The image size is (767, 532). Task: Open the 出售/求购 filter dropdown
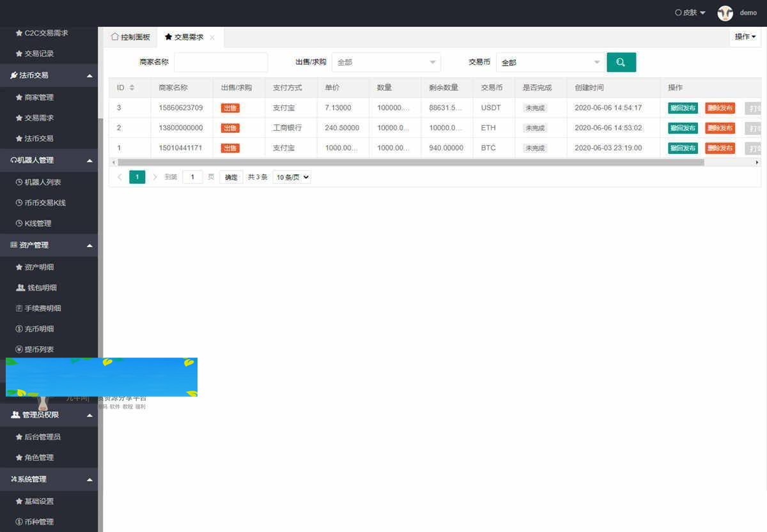tap(385, 62)
